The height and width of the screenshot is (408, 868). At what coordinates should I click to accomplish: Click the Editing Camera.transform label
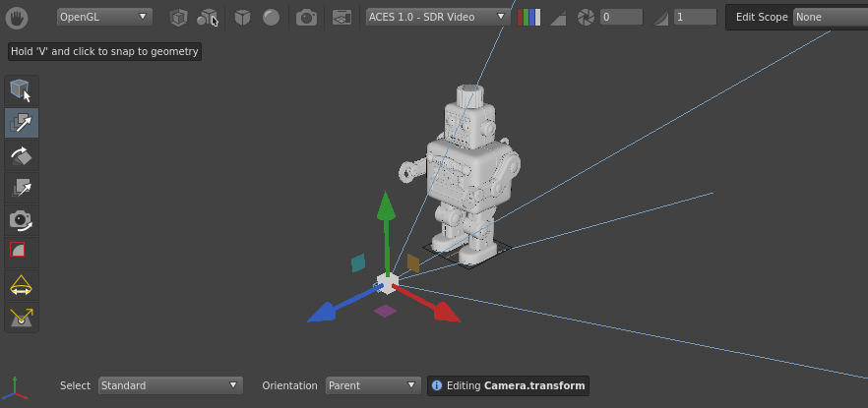click(508, 385)
